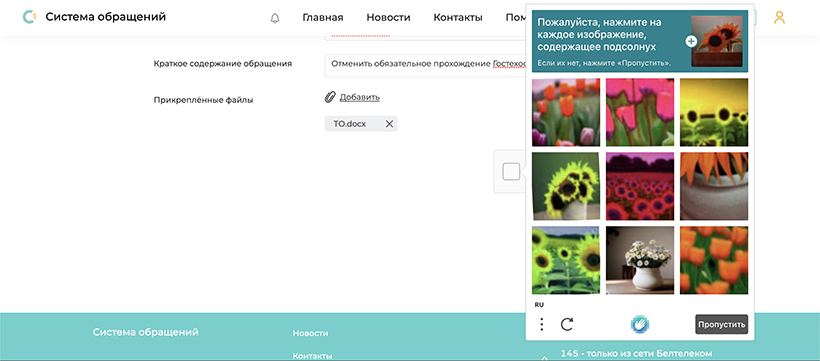
Task: Select blurry orange tulips closeup image
Action: [714, 260]
